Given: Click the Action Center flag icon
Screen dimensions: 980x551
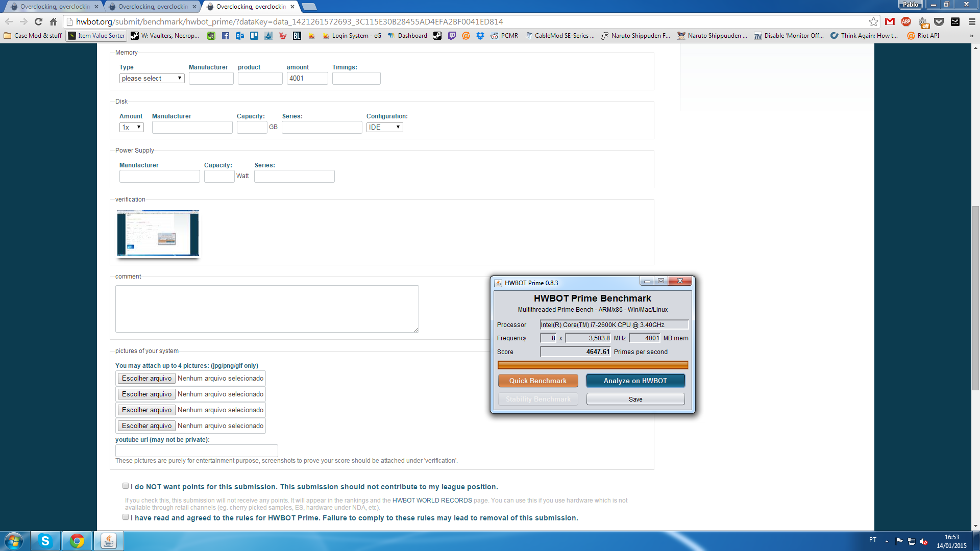Looking at the screenshot, I should click(x=899, y=541).
